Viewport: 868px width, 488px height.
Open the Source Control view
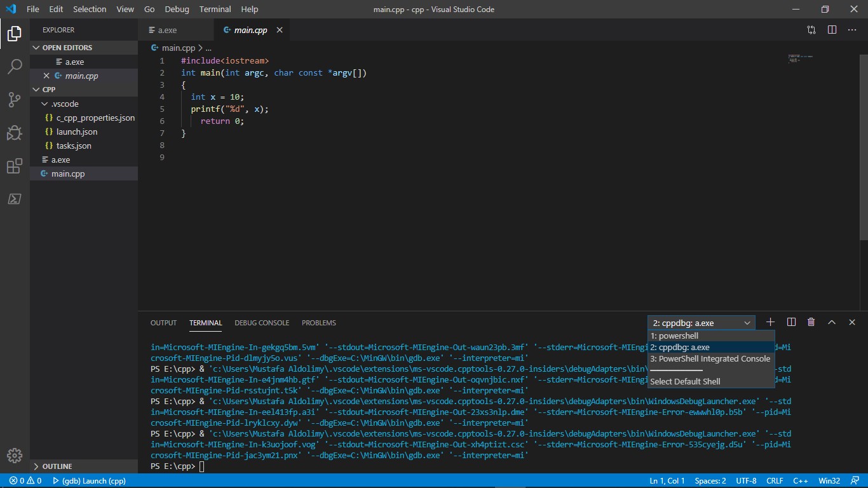click(15, 100)
